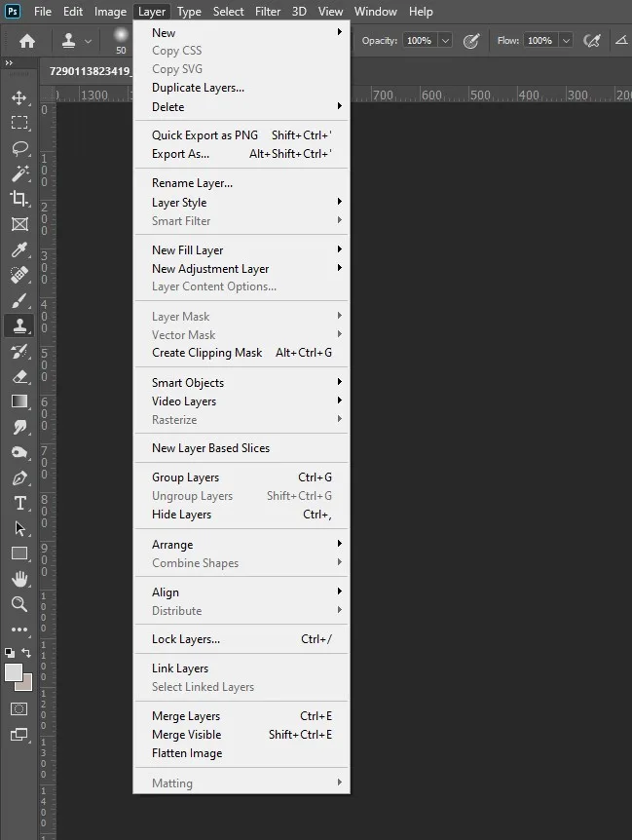Expand the toolbox double-arrow

click(9, 63)
